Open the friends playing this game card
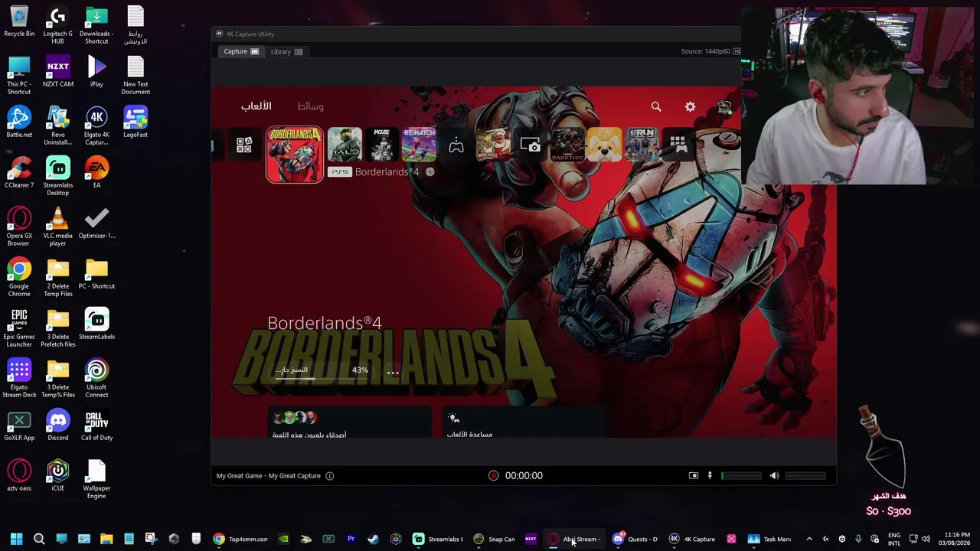The image size is (980, 551). 349,423
